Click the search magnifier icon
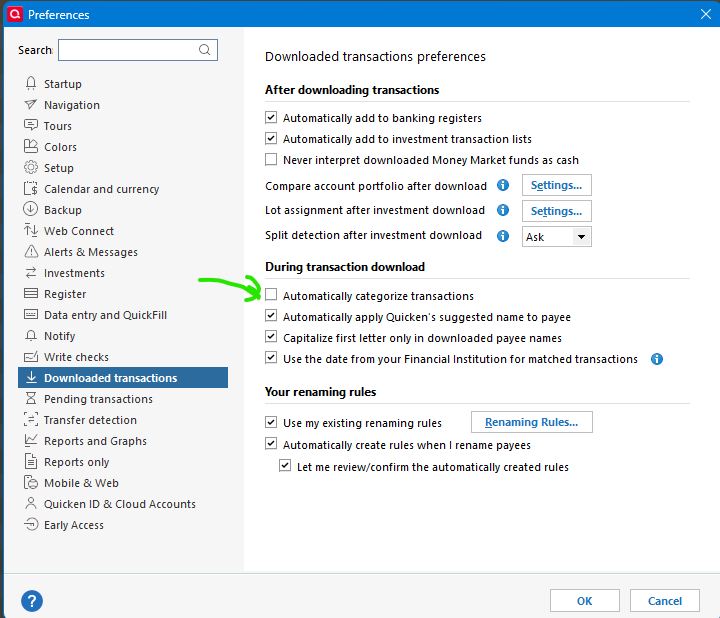This screenshot has height=618, width=720. 205,50
